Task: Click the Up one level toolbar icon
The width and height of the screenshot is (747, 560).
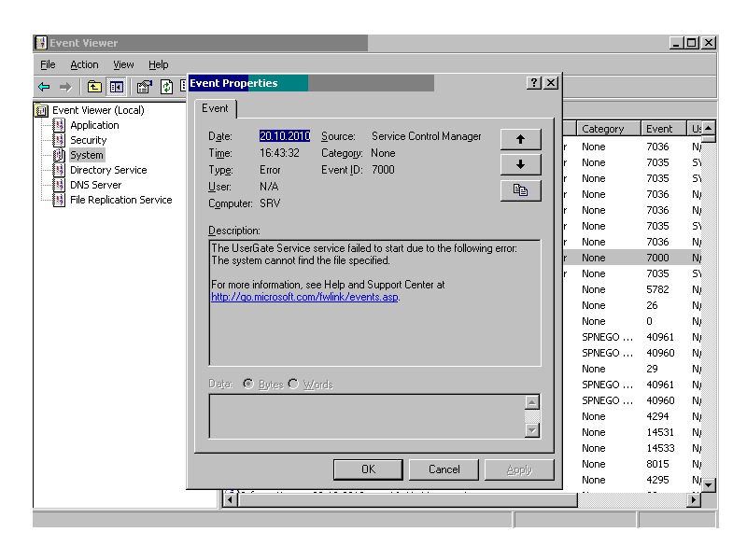Action: click(x=95, y=86)
